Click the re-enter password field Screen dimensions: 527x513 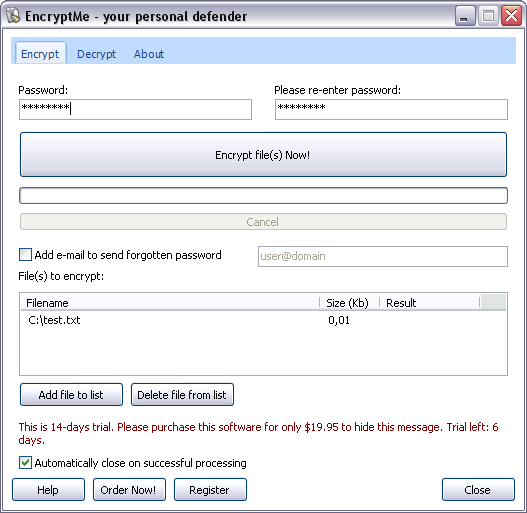pyautogui.click(x=391, y=109)
